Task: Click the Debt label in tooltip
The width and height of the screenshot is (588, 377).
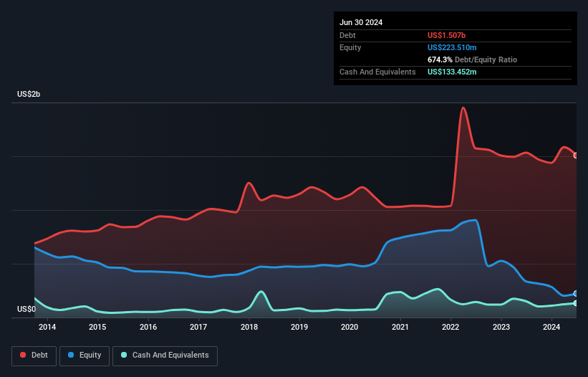Action: [x=347, y=35]
